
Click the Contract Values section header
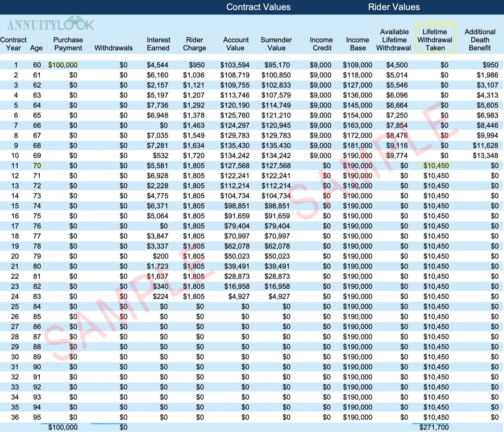click(x=258, y=7)
